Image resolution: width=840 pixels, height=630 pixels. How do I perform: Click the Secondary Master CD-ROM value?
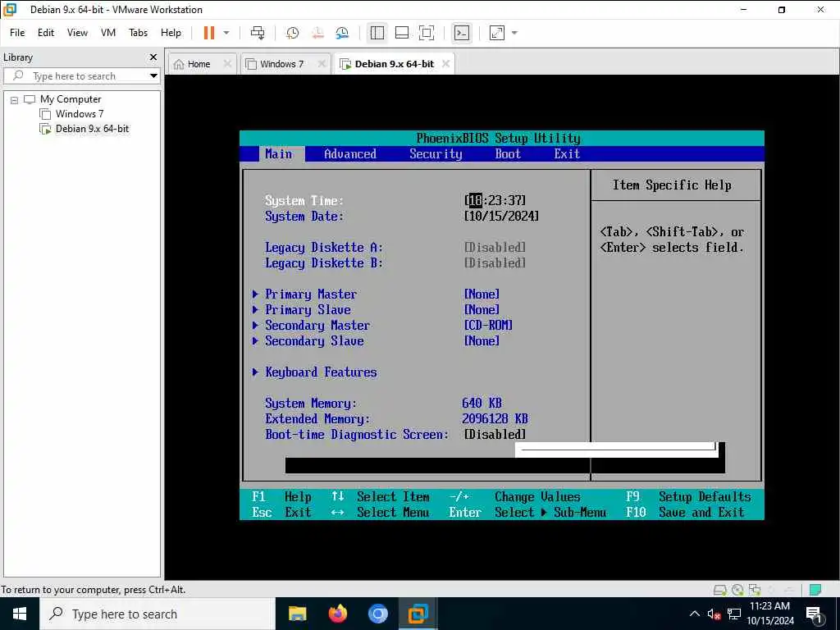click(489, 325)
